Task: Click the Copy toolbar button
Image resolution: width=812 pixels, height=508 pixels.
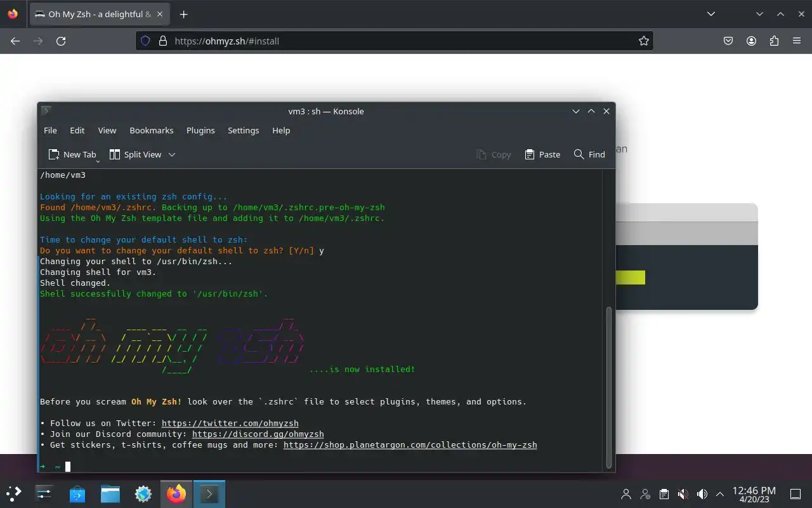Action: pos(494,154)
